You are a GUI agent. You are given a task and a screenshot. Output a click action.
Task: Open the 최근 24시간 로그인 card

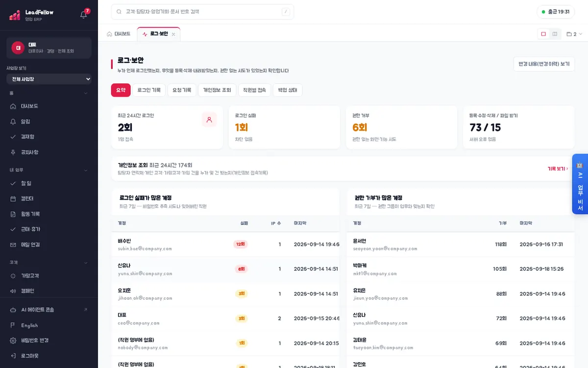167,128
